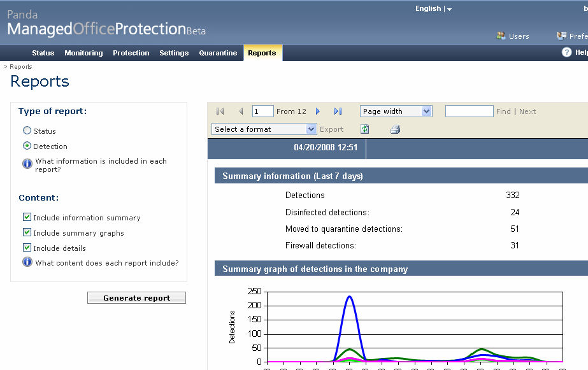Open the Reports tab
Viewport: 588px width, 370px height.
pyautogui.click(x=262, y=53)
